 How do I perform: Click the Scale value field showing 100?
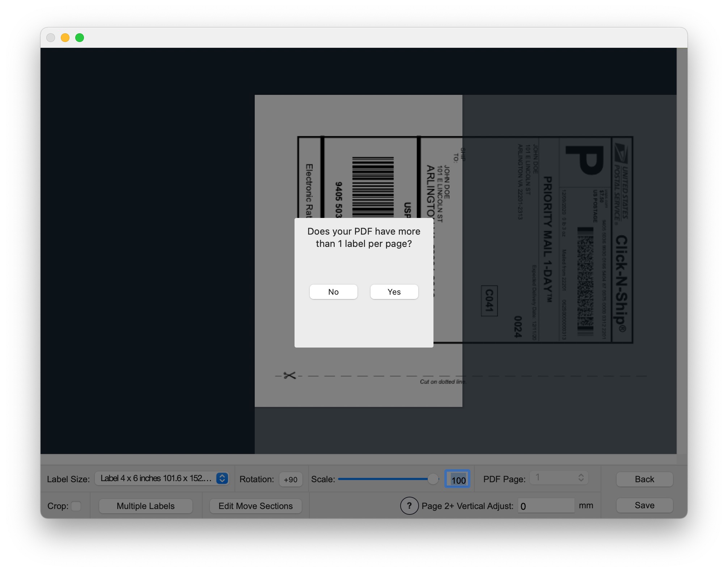coord(458,480)
